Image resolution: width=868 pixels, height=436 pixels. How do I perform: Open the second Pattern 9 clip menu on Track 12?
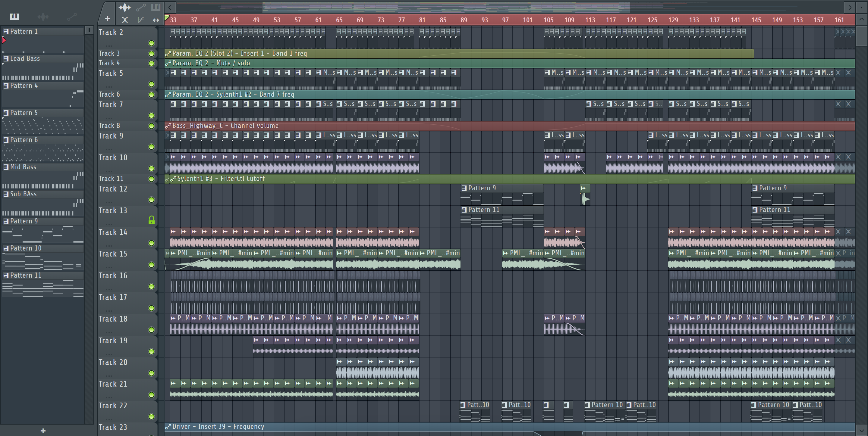(755, 188)
